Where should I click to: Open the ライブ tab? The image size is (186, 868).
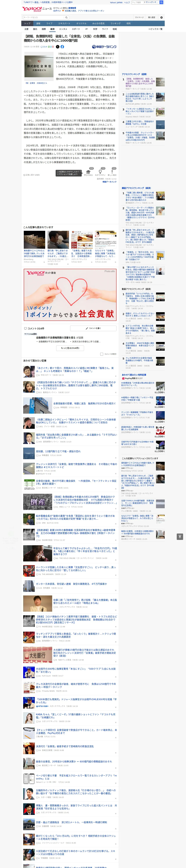[x=49, y=24]
